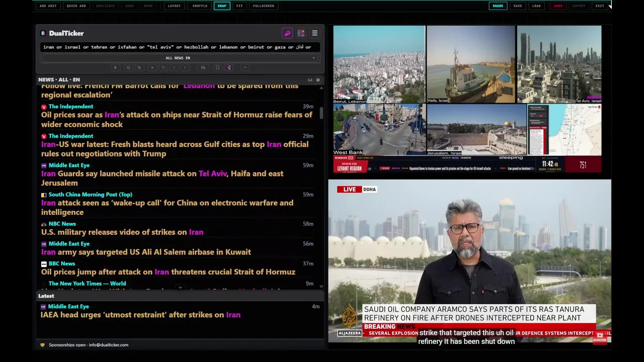
Task: Click the double-chevron jump-to-top icon
Action: click(163, 67)
